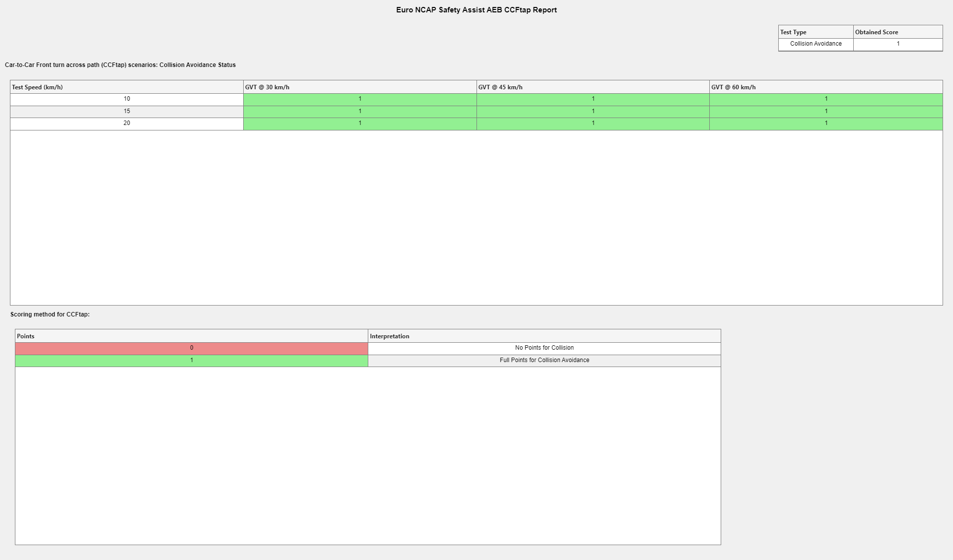Select the GVT @ 30 km/h column header

(359, 87)
